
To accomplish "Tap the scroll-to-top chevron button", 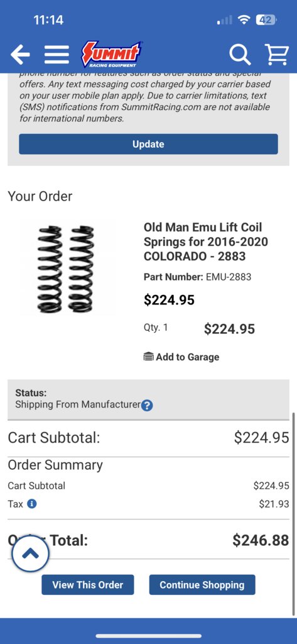I will click(x=30, y=554).
